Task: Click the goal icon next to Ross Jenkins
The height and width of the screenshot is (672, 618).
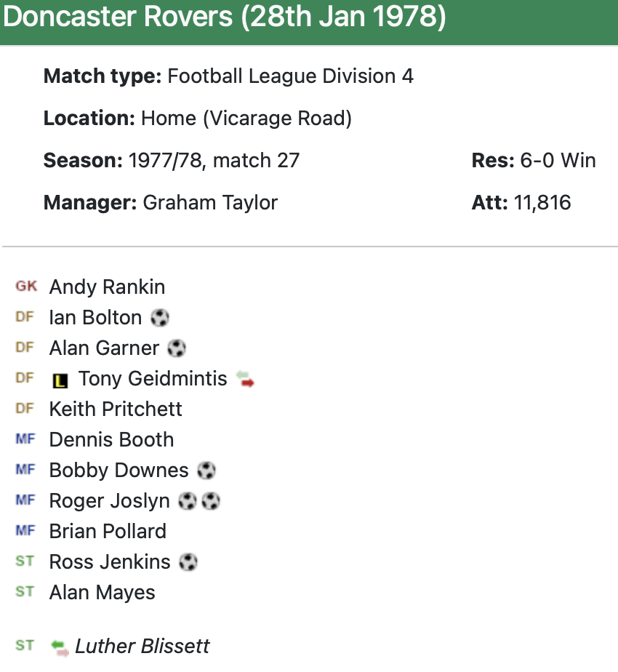Action: pos(188,562)
